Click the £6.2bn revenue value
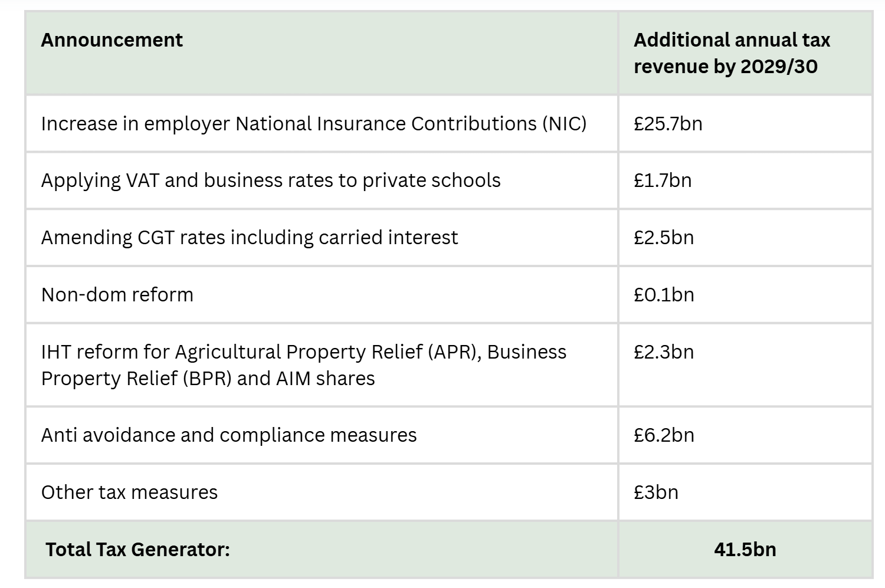 click(664, 435)
